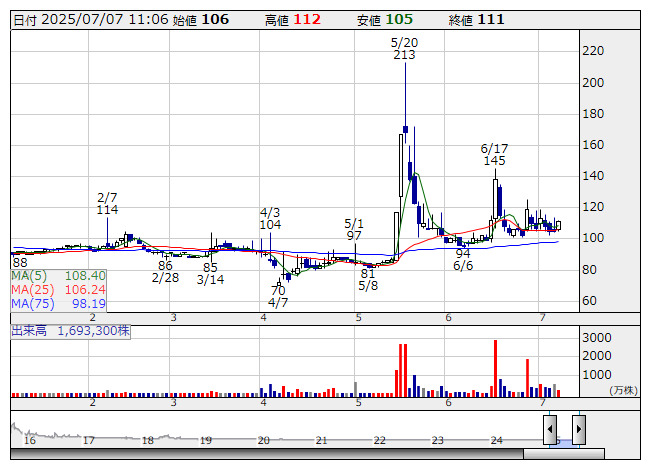Click the MA(25) legend value 106.24
The height and width of the screenshot is (470, 653).
pos(85,289)
